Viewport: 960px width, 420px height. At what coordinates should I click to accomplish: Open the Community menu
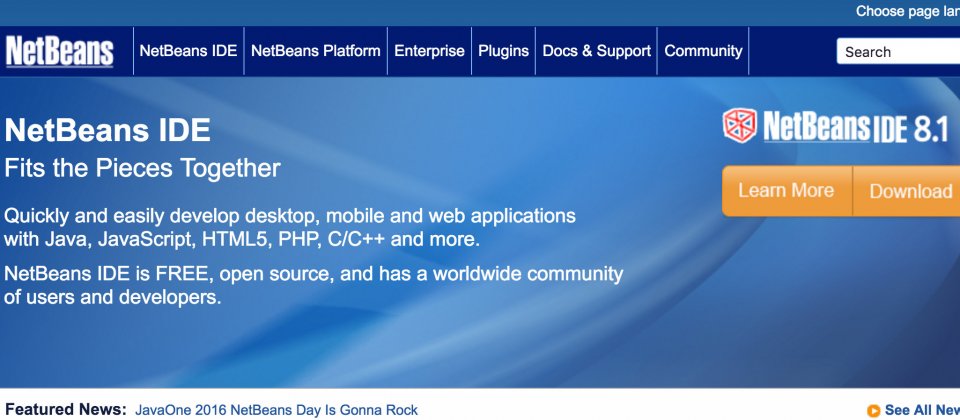703,51
